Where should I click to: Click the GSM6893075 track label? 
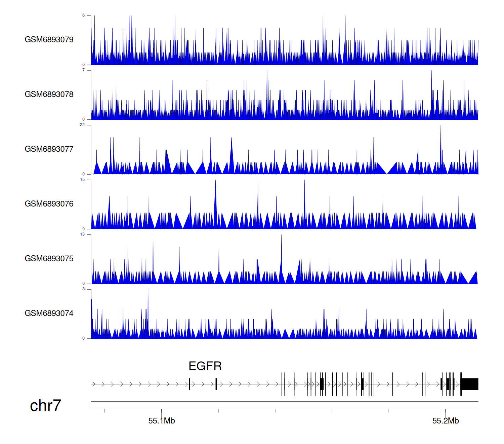[49, 259]
